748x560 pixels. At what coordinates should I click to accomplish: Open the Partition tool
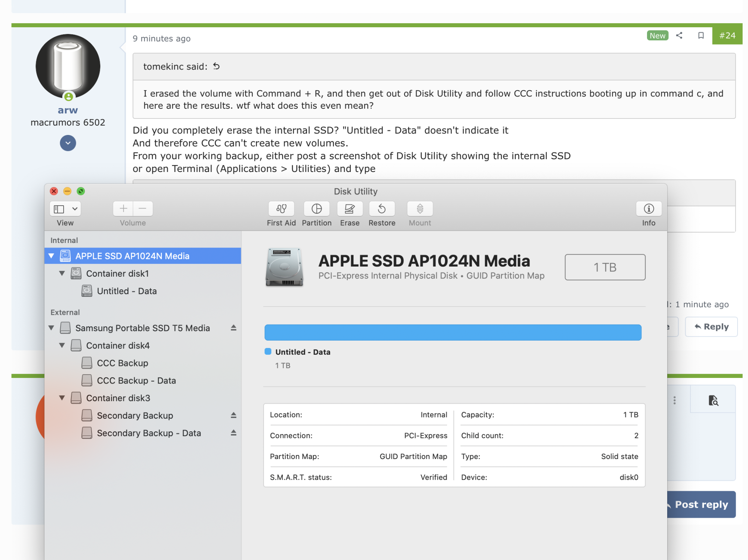(x=316, y=209)
